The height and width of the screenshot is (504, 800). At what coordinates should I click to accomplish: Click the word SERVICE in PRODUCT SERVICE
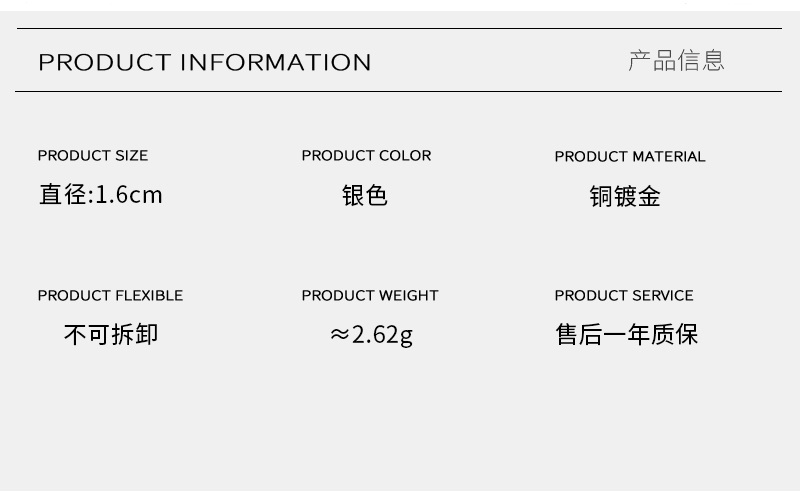coord(663,295)
